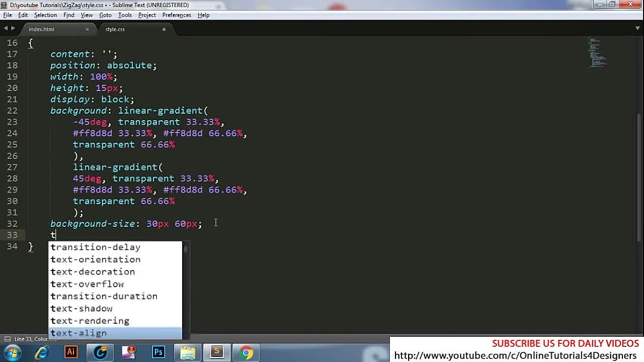Close the index.html tab
Screen dimensions: 644x362
click(87, 29)
